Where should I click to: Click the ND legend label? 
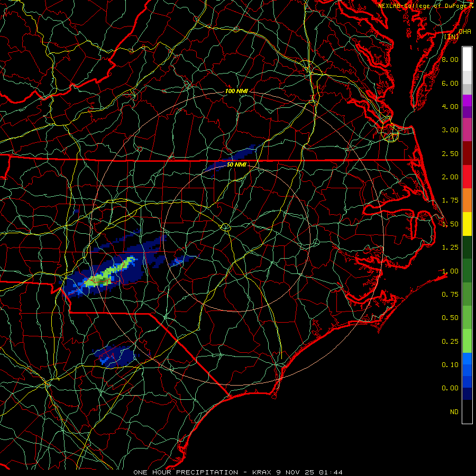[x=454, y=412]
